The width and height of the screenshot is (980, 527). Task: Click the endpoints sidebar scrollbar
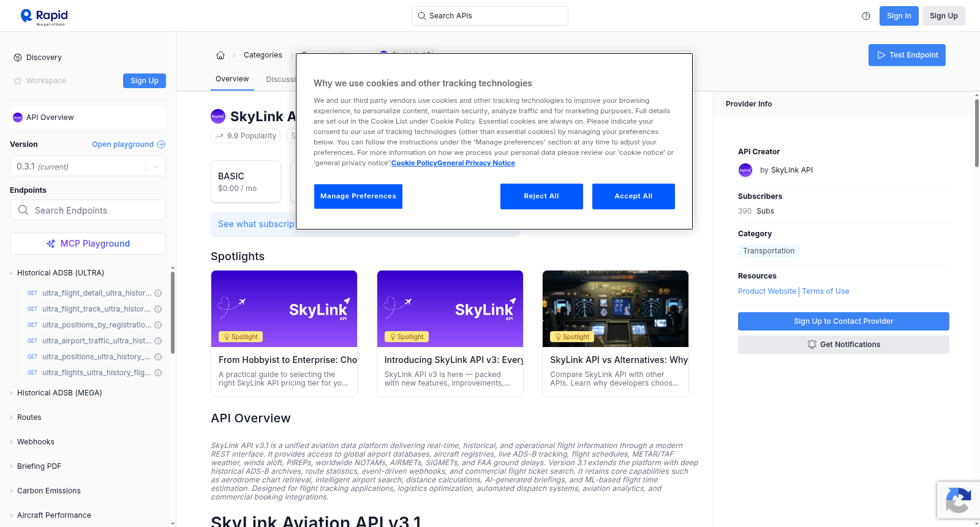pos(173,312)
